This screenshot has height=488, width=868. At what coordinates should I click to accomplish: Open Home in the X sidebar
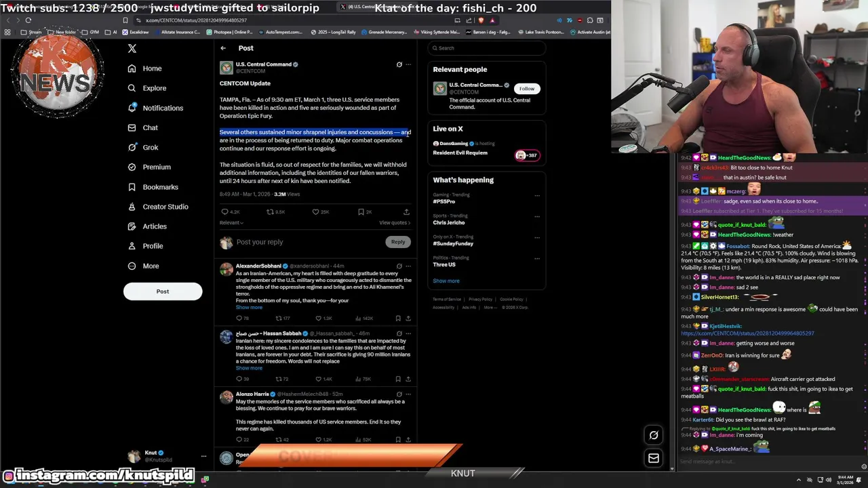tap(144, 68)
